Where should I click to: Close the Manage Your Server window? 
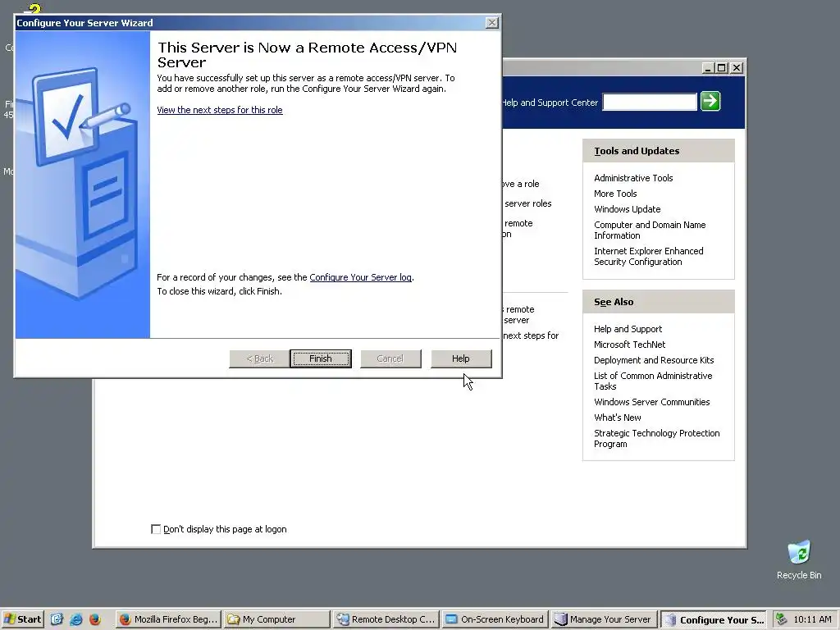[737, 68]
